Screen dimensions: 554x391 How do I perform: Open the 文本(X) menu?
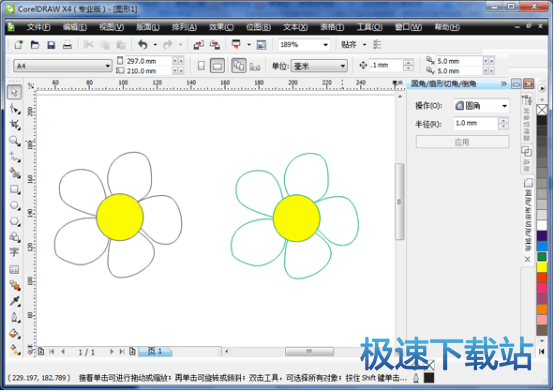click(295, 27)
